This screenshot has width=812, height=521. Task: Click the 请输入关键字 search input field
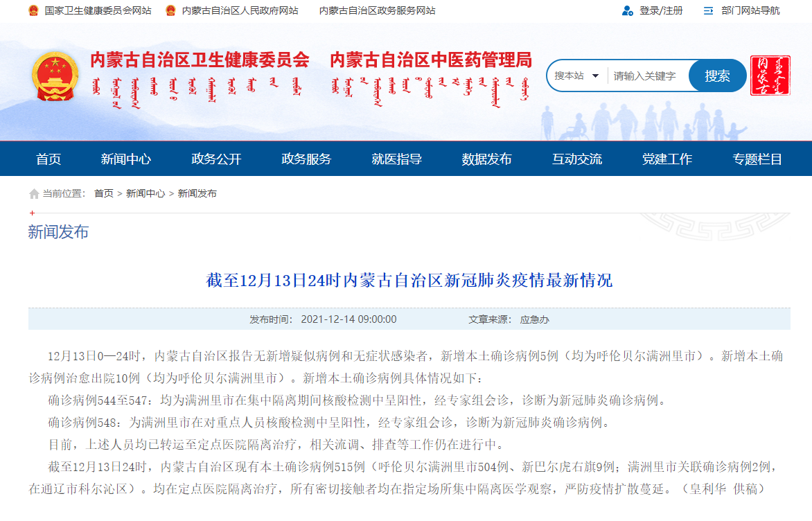pyautogui.click(x=646, y=76)
